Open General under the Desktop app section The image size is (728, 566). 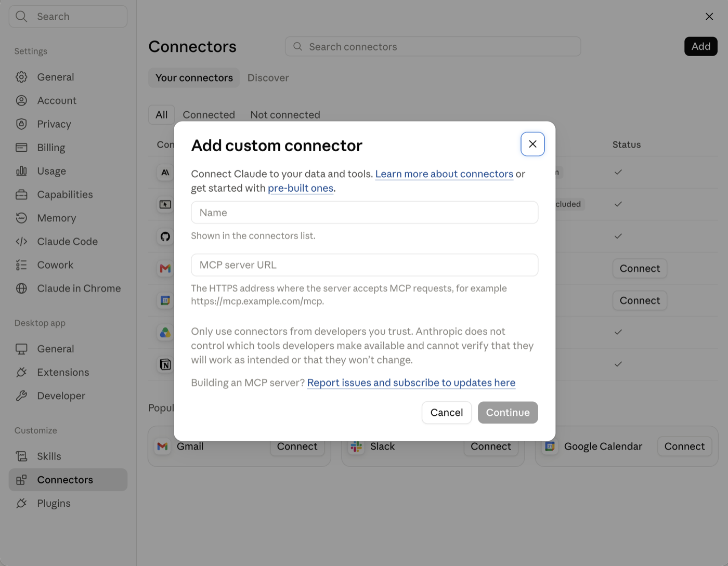click(x=68, y=349)
